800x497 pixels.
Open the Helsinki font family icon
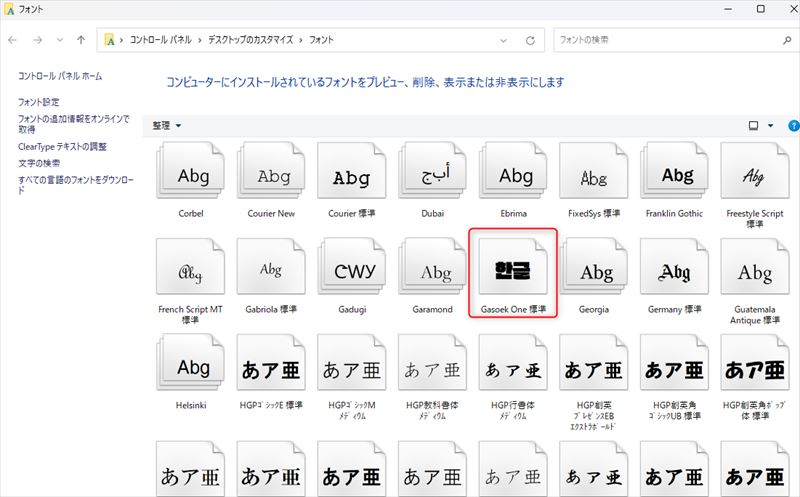click(190, 362)
